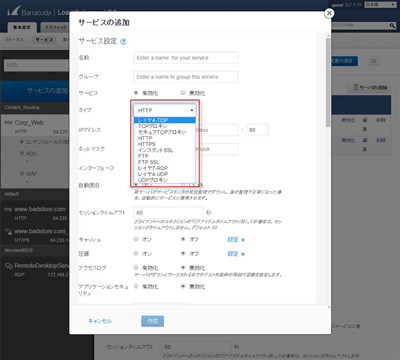The width and height of the screenshot is (400, 360).
Task: Select the Corp_Web service in the sidebar
Action: click(x=29, y=123)
